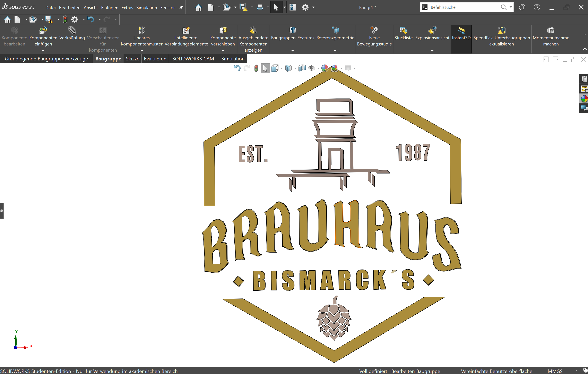Open the Datei menu
The width and height of the screenshot is (588, 374).
(50, 8)
